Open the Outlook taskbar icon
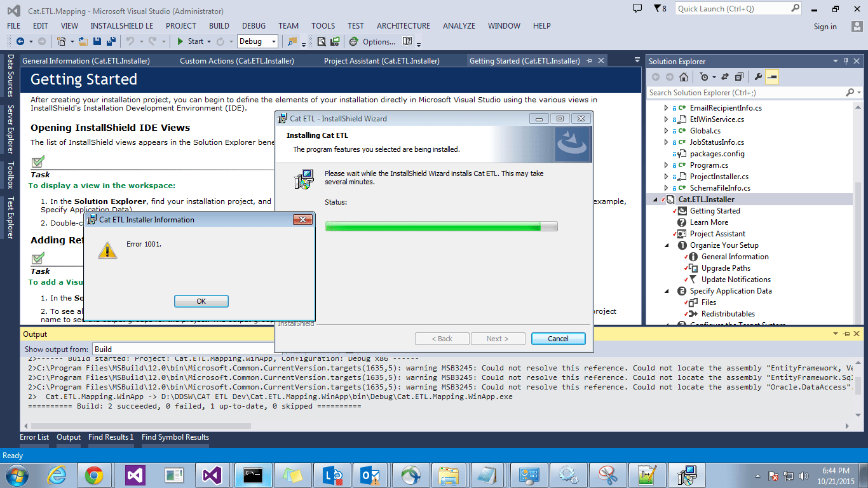This screenshot has height=488, width=868. coord(369,475)
